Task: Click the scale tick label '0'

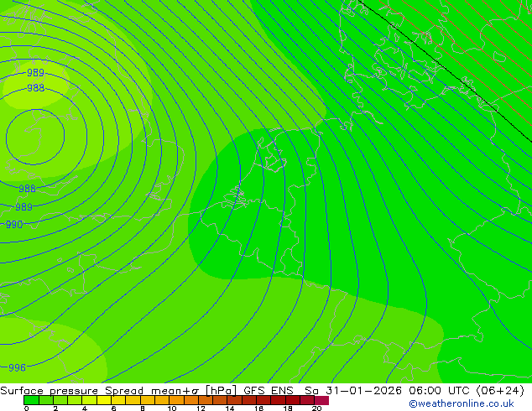Action: click(27, 408)
